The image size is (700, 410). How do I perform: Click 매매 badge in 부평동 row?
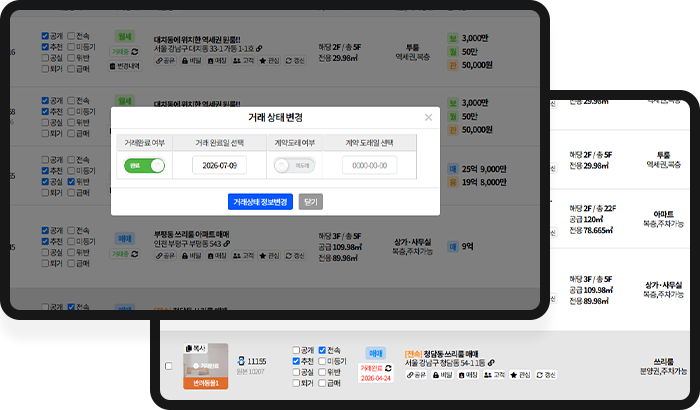click(x=125, y=238)
